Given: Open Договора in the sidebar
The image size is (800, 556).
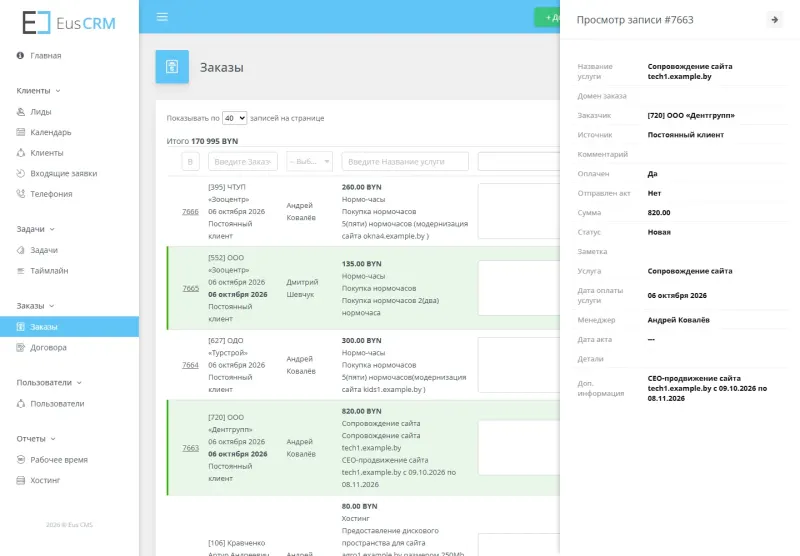Looking at the screenshot, I should point(48,347).
